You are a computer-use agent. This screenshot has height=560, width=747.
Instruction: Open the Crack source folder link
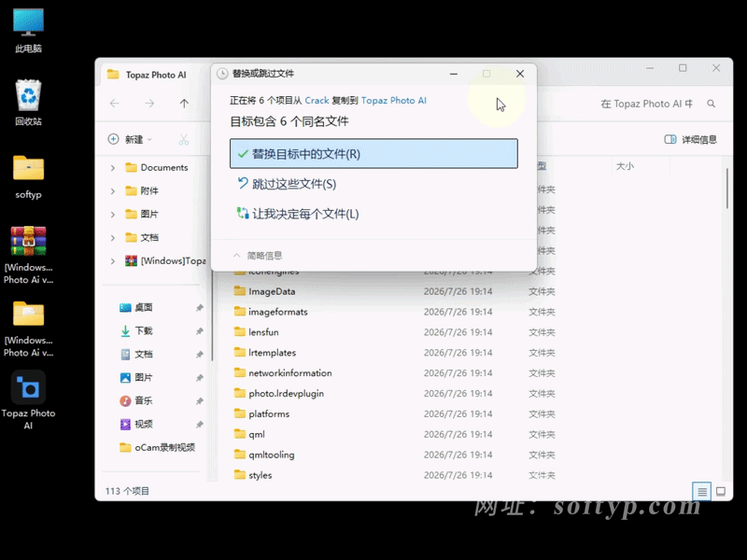click(x=317, y=101)
